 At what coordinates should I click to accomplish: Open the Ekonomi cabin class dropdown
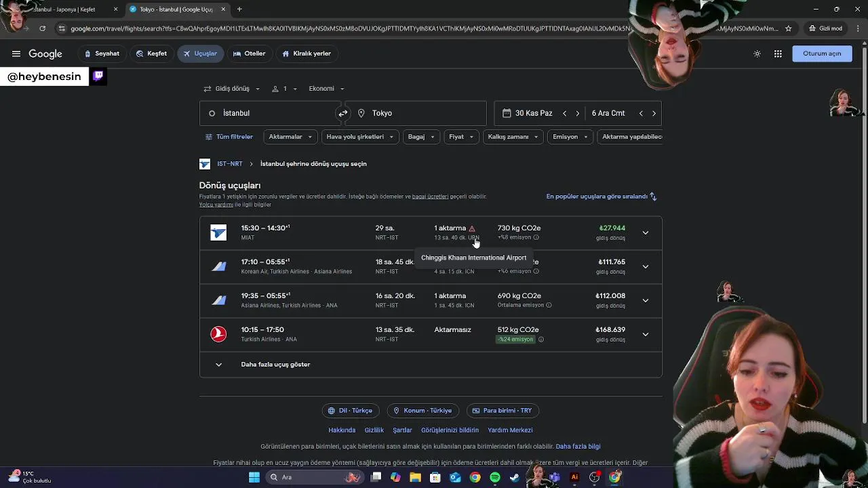point(326,89)
